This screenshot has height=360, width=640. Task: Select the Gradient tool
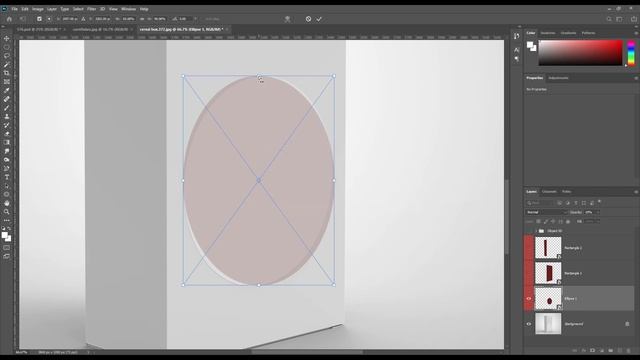pyautogui.click(x=7, y=142)
